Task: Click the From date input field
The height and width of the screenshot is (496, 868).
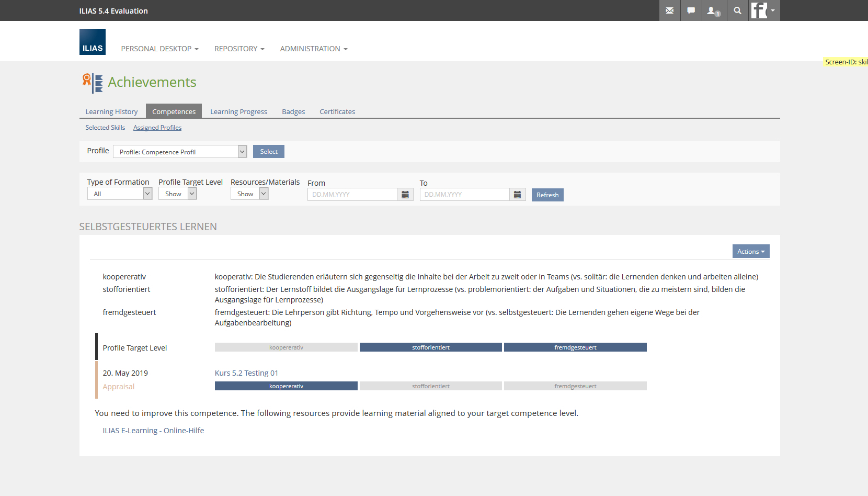Action: (x=352, y=195)
